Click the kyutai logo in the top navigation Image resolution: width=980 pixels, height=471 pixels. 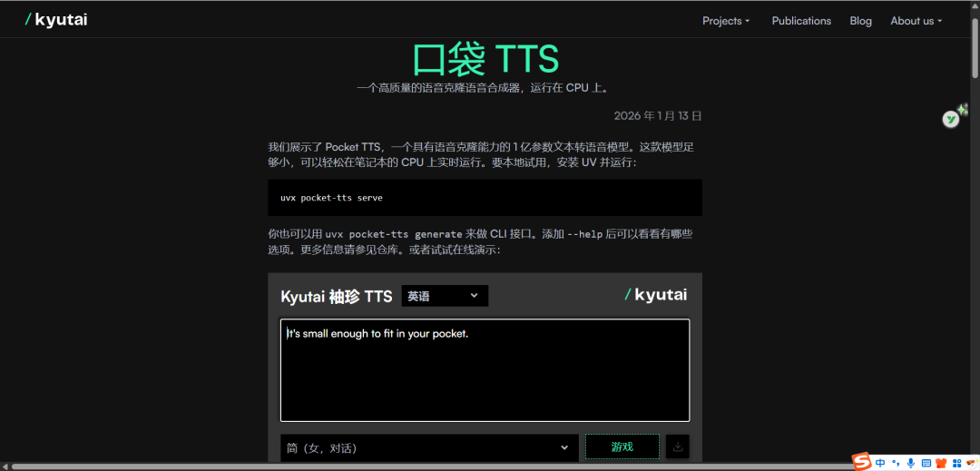pyautogui.click(x=56, y=20)
